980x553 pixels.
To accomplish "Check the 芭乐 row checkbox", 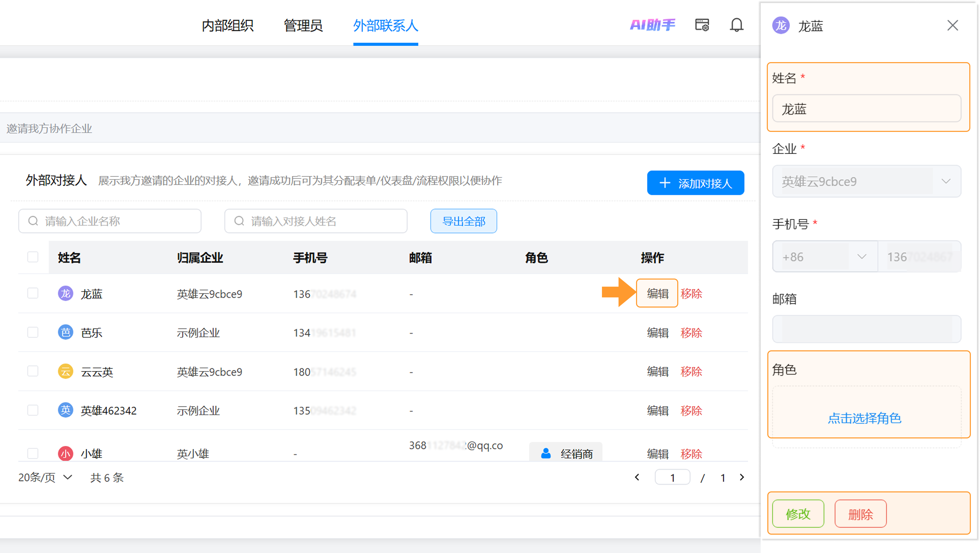I will (33, 332).
